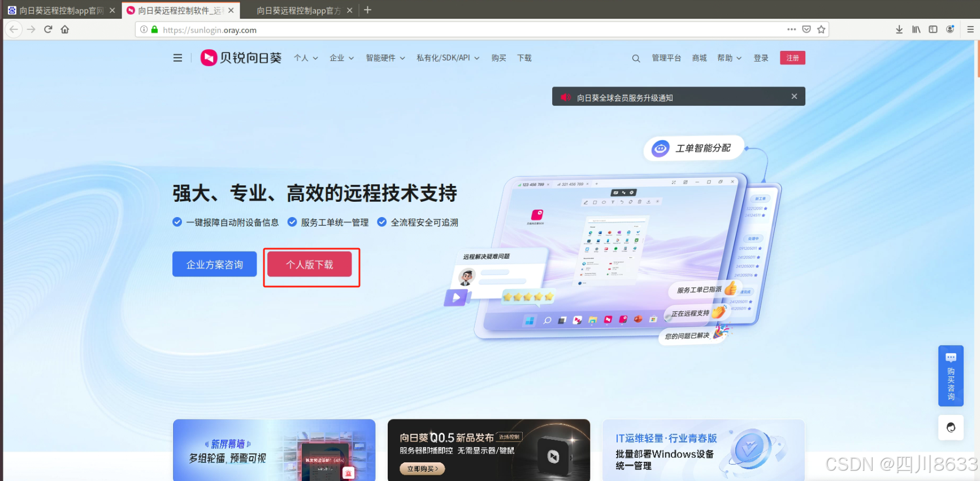980x481 pixels.
Task: Open the 购买 nav item
Action: point(498,58)
